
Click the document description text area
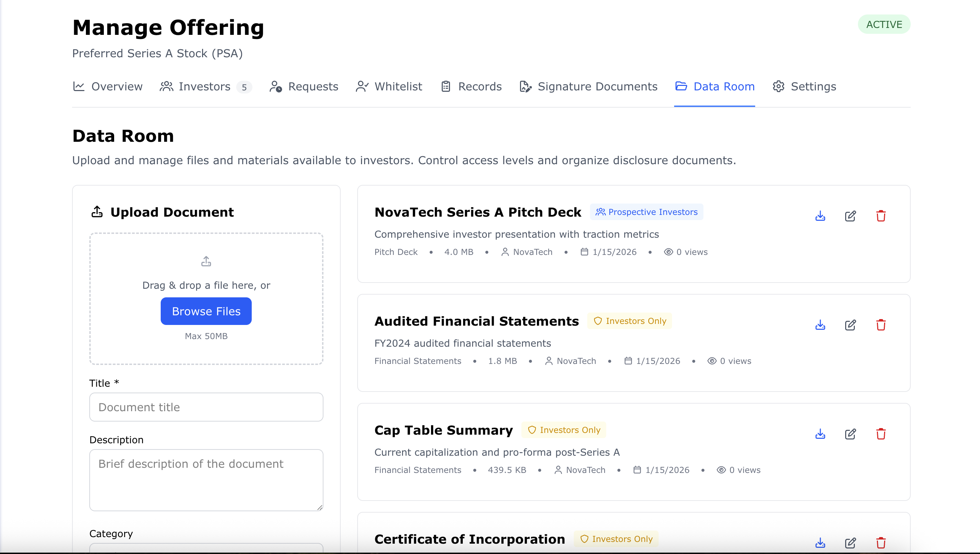tap(206, 480)
